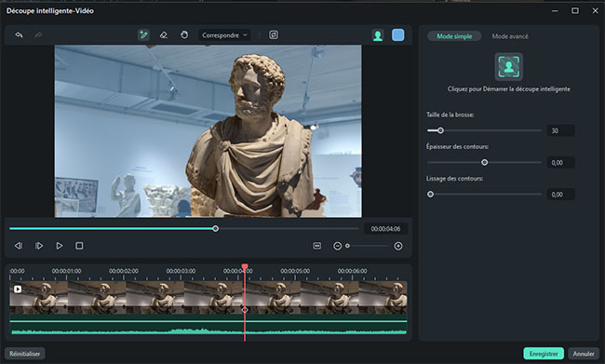Zoom out timeline with minus icon

click(337, 246)
